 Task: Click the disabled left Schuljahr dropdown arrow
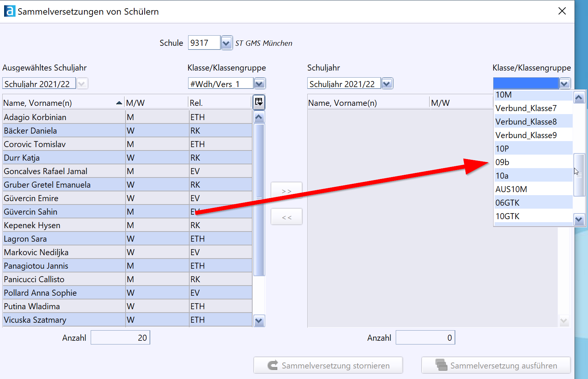tap(82, 83)
